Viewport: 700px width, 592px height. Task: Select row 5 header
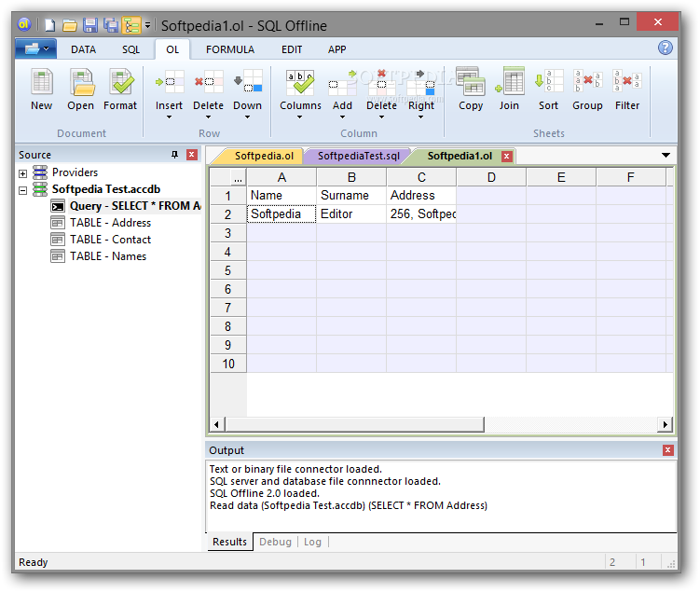point(228,270)
